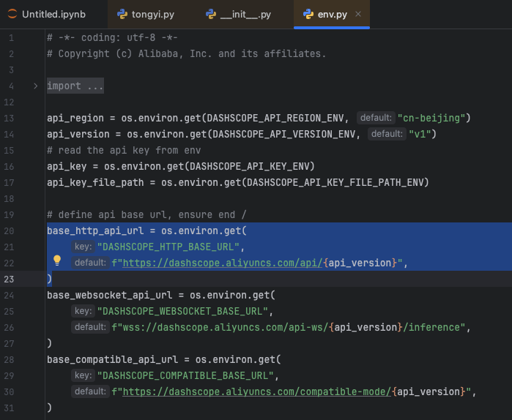Click DASHSCOPE_API_REGION_ENV constant
Screen dimensions: 512x420
[275, 118]
